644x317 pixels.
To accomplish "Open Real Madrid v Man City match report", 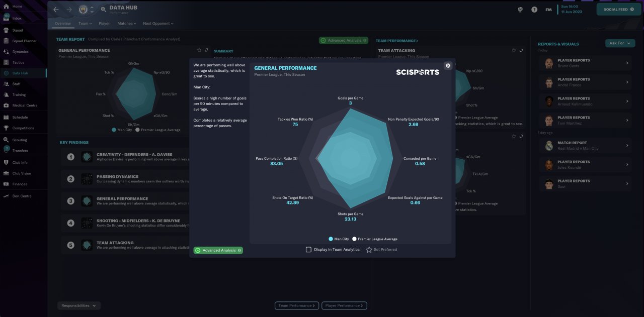I will pos(586,146).
